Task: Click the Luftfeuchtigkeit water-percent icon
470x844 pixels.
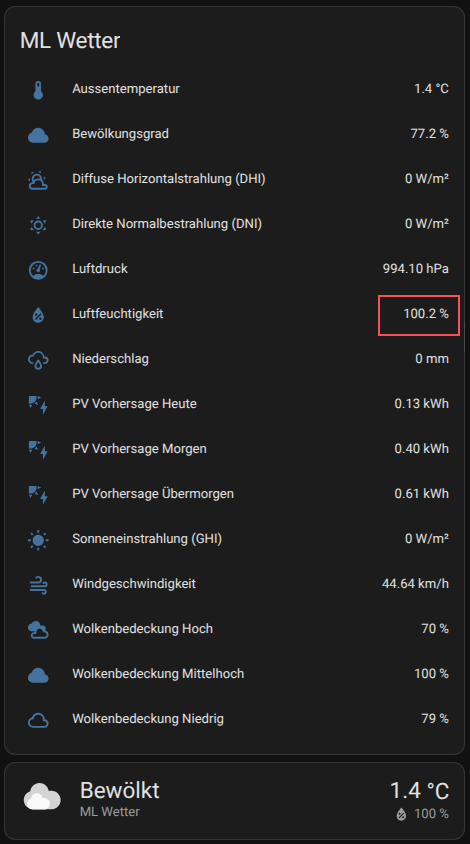Action: point(38,315)
